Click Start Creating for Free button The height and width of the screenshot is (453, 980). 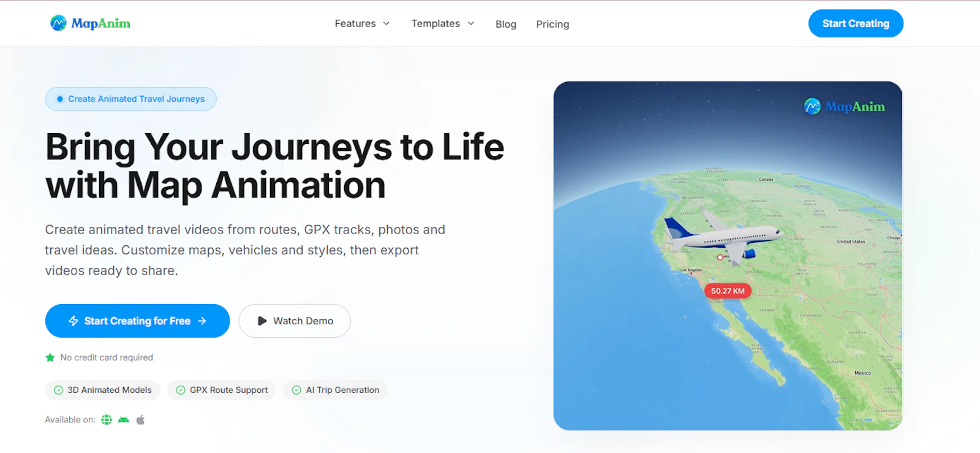[x=137, y=321]
